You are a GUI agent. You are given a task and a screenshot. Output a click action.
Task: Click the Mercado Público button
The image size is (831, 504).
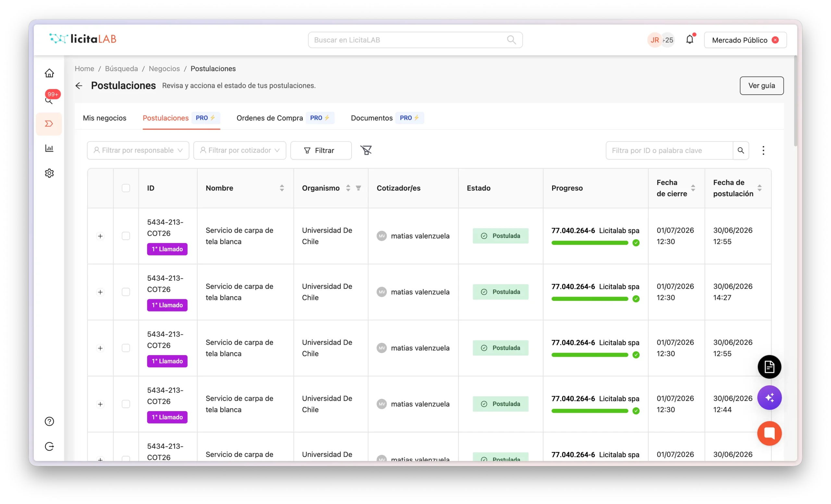pos(745,40)
